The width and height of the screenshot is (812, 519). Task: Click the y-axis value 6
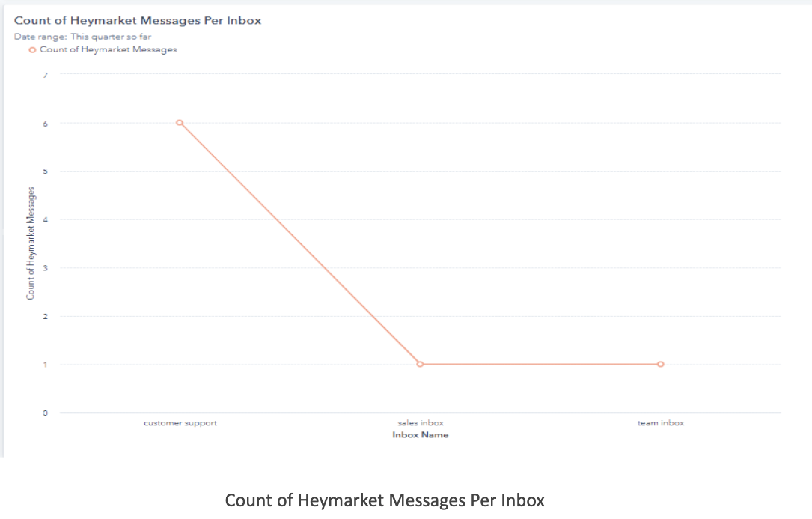pyautogui.click(x=46, y=124)
